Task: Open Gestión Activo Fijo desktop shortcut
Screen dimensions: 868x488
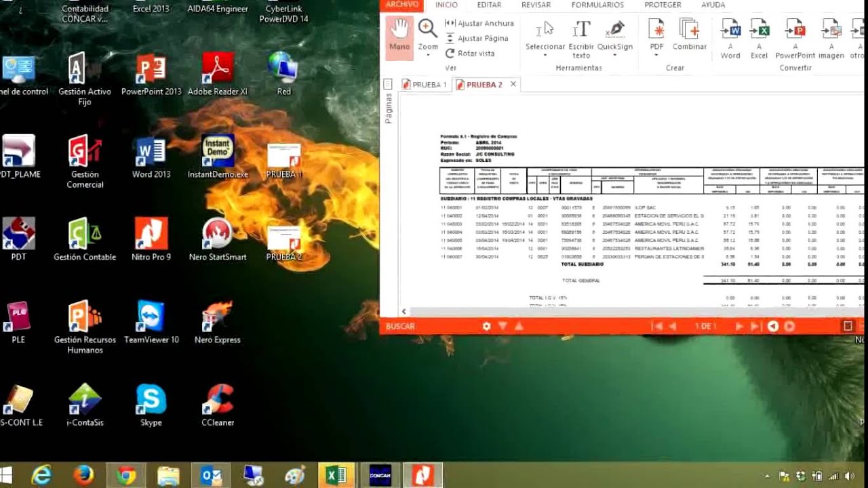Action: tap(85, 79)
